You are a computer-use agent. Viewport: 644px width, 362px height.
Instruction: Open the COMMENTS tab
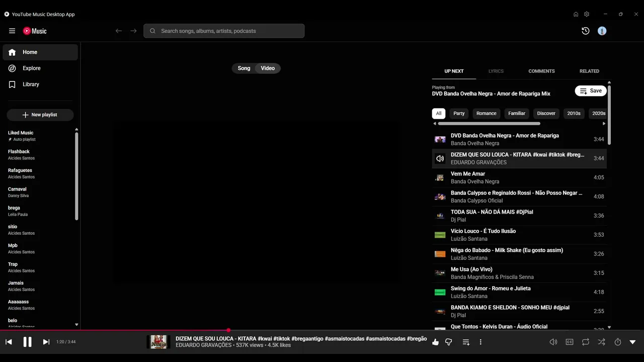(x=541, y=71)
